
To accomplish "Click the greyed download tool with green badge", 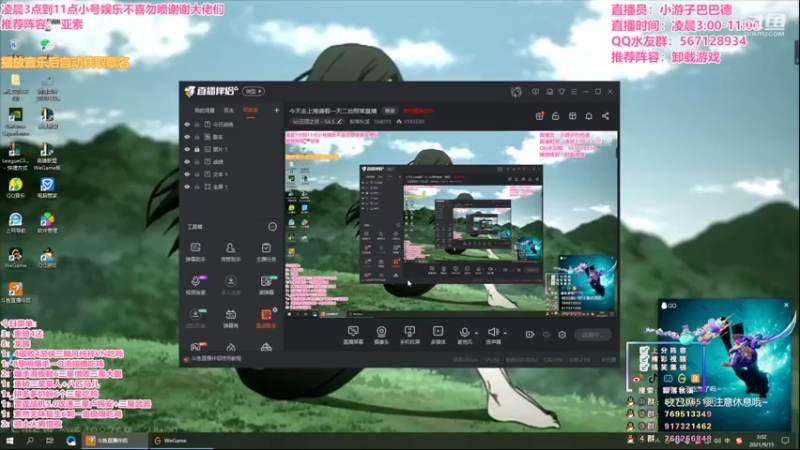I will (x=195, y=318).
